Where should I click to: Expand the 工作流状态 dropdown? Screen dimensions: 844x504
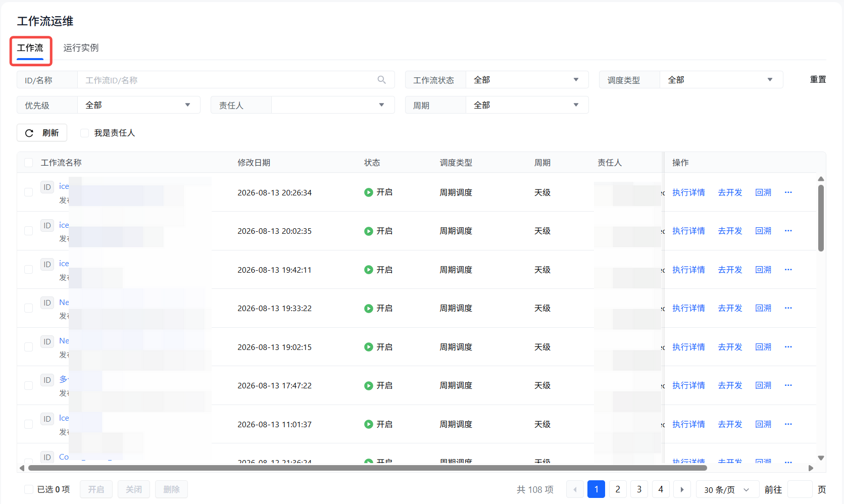click(527, 80)
